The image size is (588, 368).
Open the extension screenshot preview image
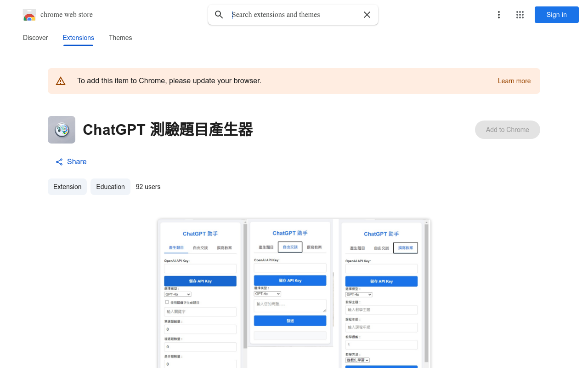click(294, 293)
